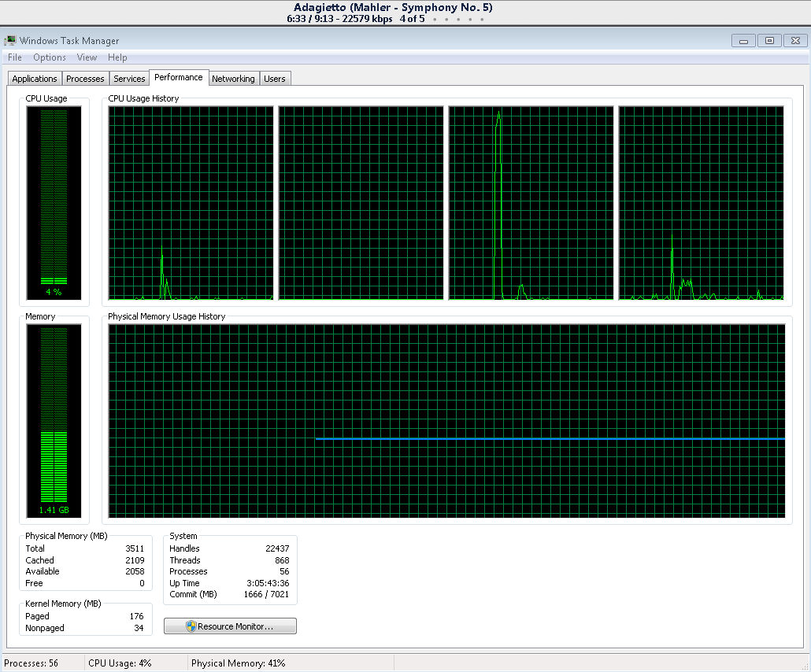Open the File menu
Screen dimensions: 811x672
tap(14, 57)
